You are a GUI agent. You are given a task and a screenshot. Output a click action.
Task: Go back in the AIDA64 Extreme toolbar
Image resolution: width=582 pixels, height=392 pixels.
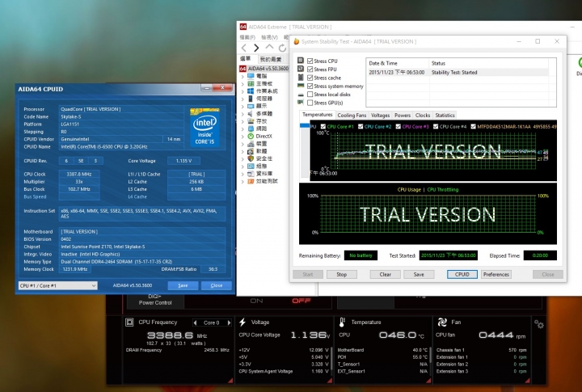click(x=244, y=48)
